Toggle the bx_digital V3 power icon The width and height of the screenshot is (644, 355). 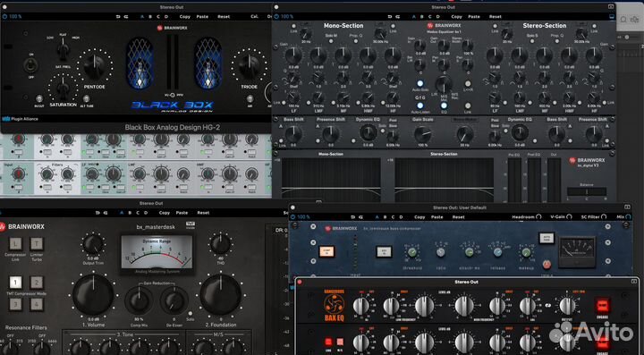(276, 17)
